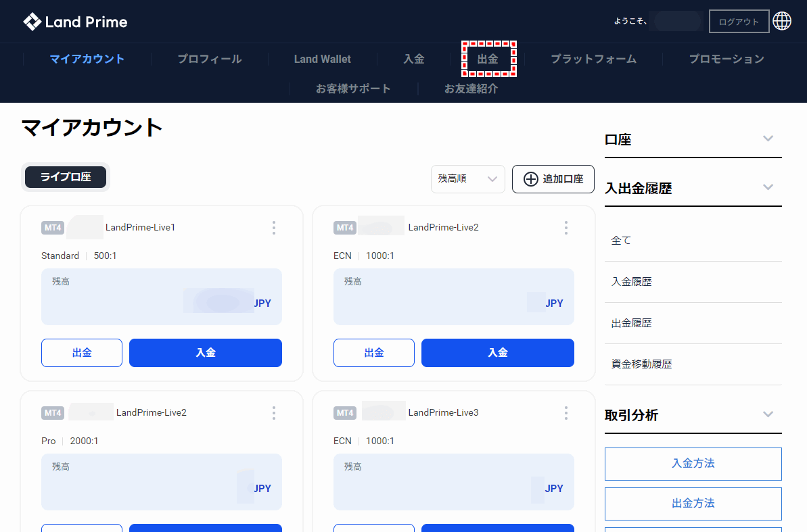This screenshot has height=532, width=807.
Task: Click 出金方法 sidebar button
Action: 693,504
